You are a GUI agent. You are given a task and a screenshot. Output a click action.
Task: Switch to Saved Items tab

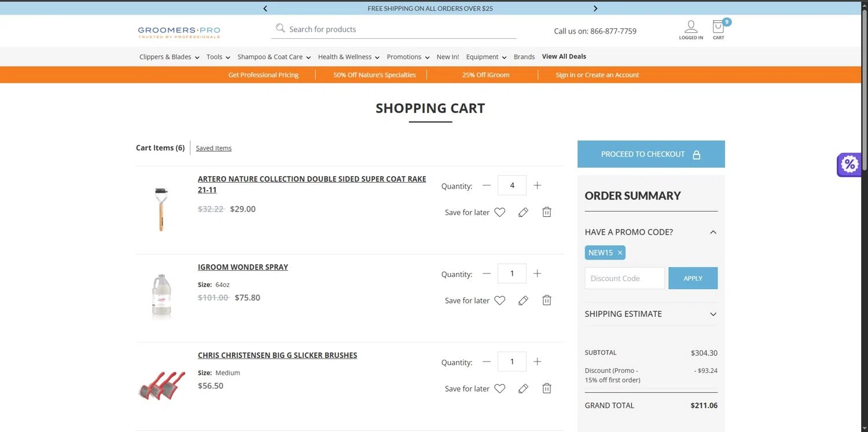(214, 148)
